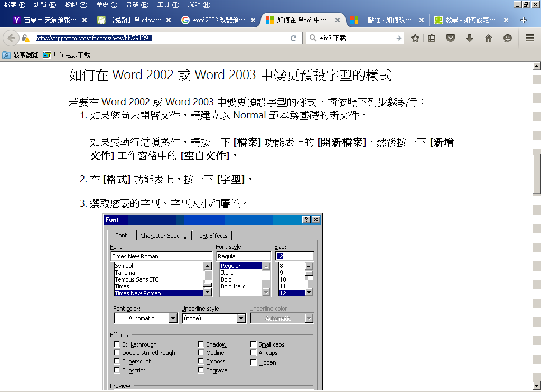The width and height of the screenshot is (541, 392).
Task: Enable the All caps checkbox
Action: coord(253,353)
